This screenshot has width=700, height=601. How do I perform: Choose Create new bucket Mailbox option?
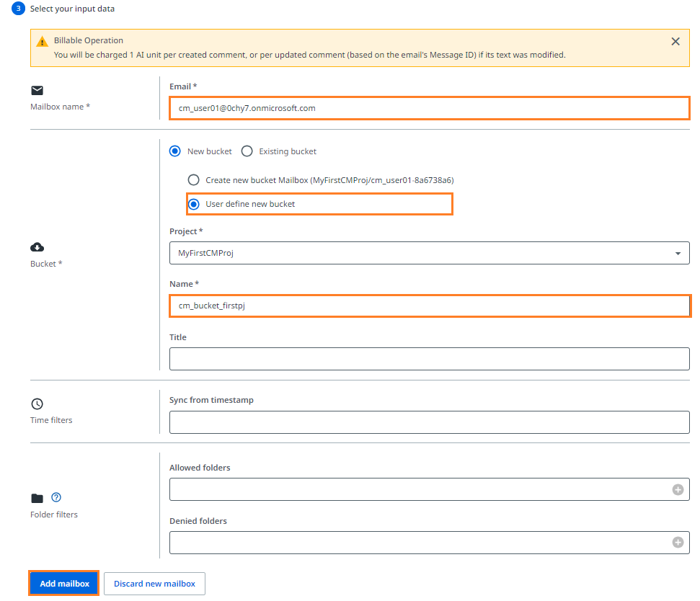tap(193, 180)
